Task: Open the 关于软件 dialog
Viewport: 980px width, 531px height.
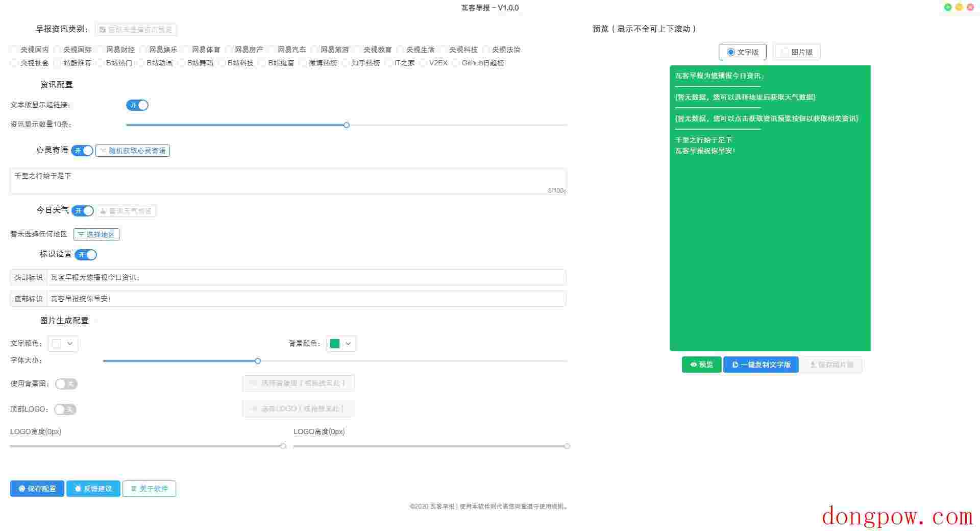Action: coord(149,489)
